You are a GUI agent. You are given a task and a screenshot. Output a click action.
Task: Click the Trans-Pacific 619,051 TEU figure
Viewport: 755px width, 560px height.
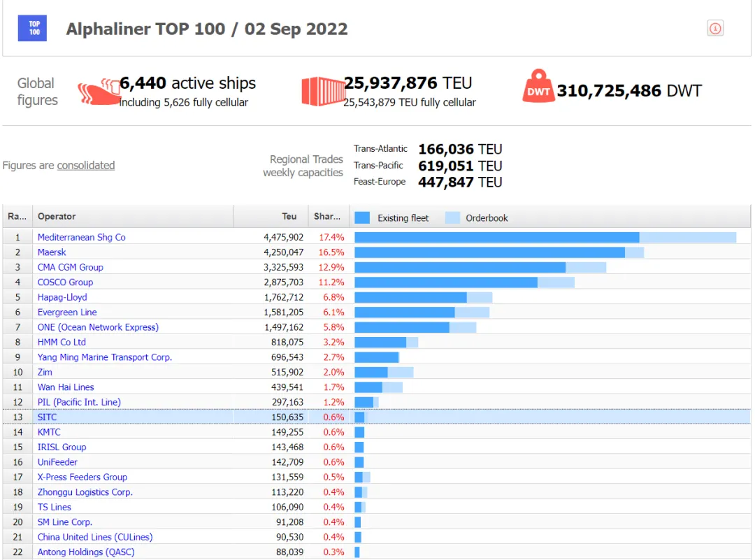click(x=460, y=166)
